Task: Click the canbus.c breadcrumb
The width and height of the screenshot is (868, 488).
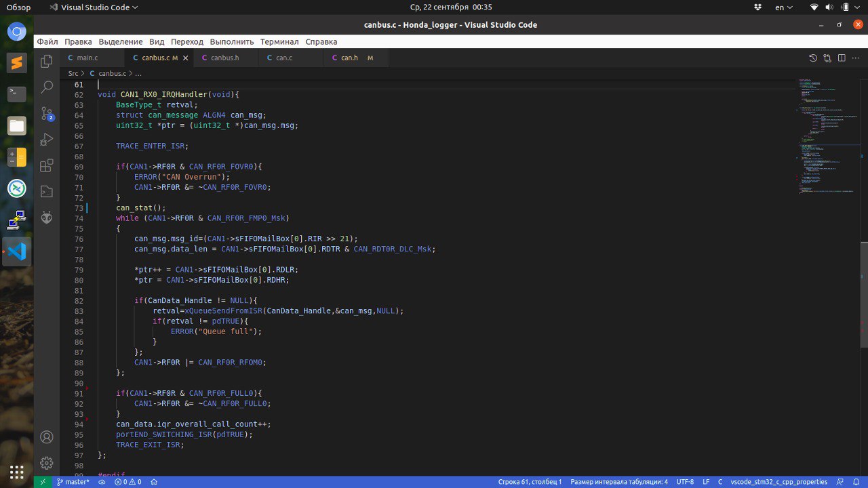Action: [112, 73]
